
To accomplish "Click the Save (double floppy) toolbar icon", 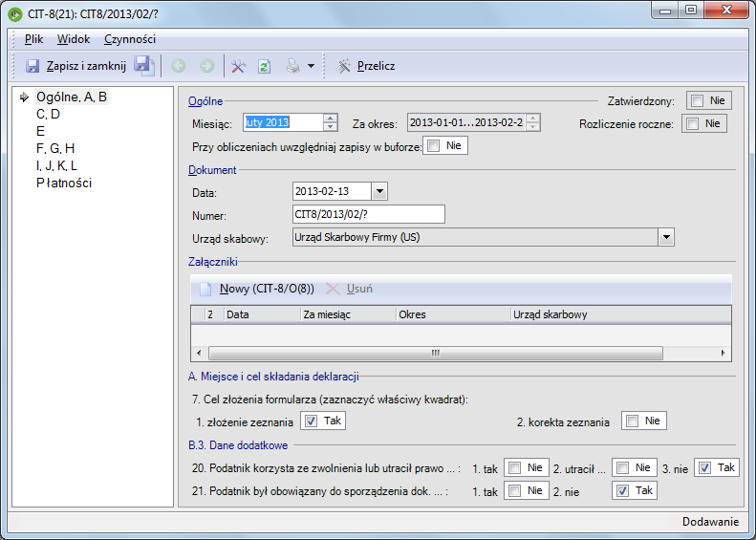I will tap(144, 66).
